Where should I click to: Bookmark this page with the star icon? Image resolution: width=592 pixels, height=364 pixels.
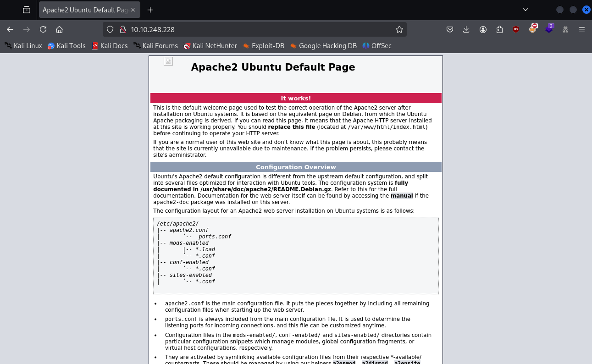[399, 29]
